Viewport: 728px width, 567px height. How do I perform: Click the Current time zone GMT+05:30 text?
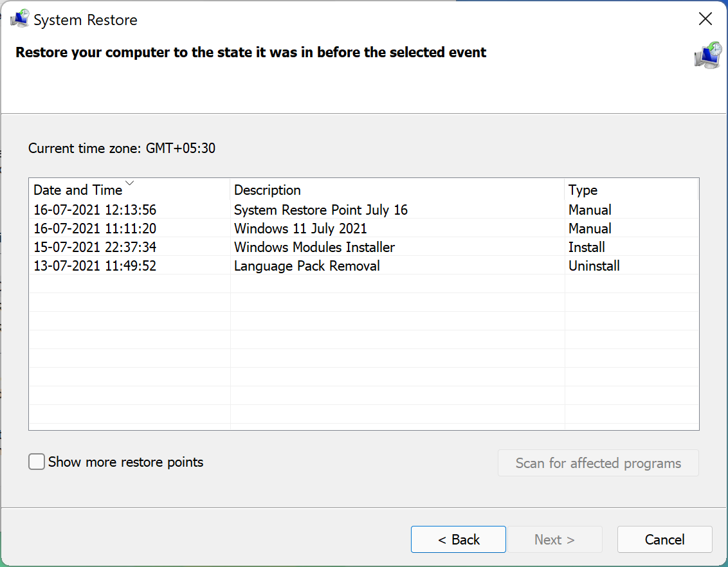(122, 148)
